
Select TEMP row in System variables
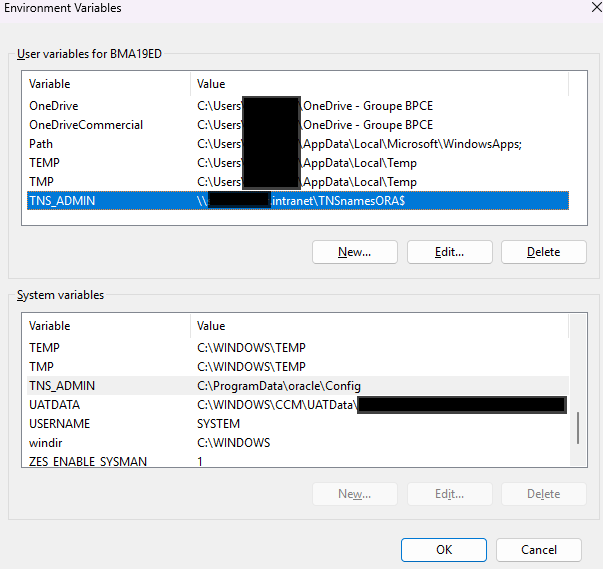(x=298, y=348)
